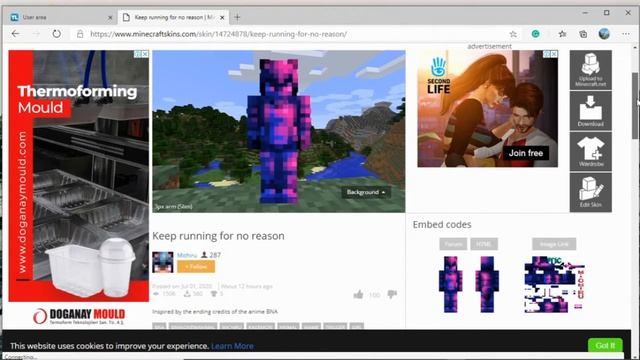Click the skin author's avatar image
The width and height of the screenshot is (640, 360).
tap(162, 262)
